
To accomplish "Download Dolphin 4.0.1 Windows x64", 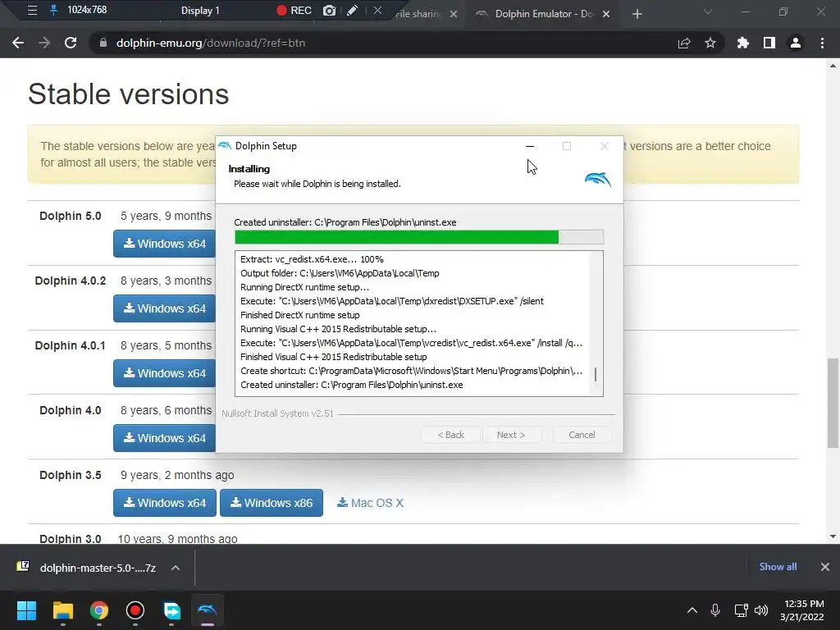I will click(164, 373).
